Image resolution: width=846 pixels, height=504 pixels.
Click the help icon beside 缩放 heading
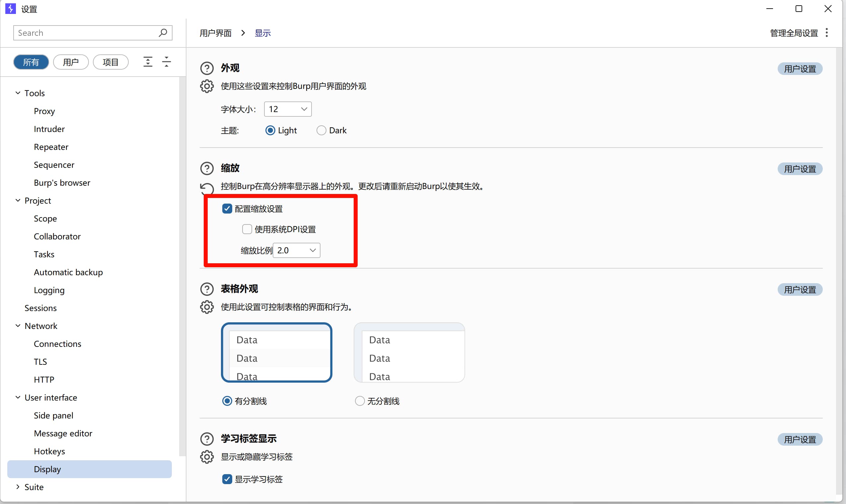[x=207, y=168]
